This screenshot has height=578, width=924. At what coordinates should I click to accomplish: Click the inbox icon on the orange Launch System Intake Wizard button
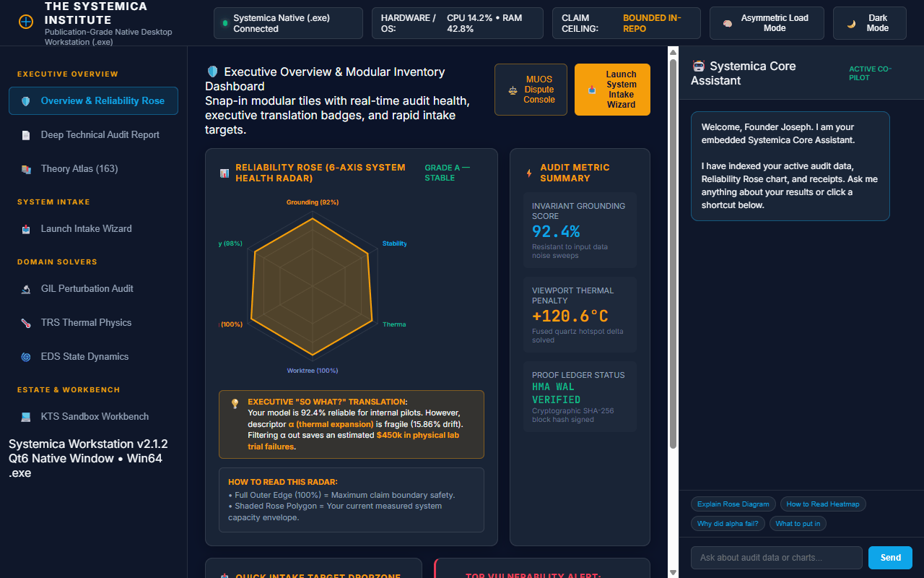click(593, 90)
